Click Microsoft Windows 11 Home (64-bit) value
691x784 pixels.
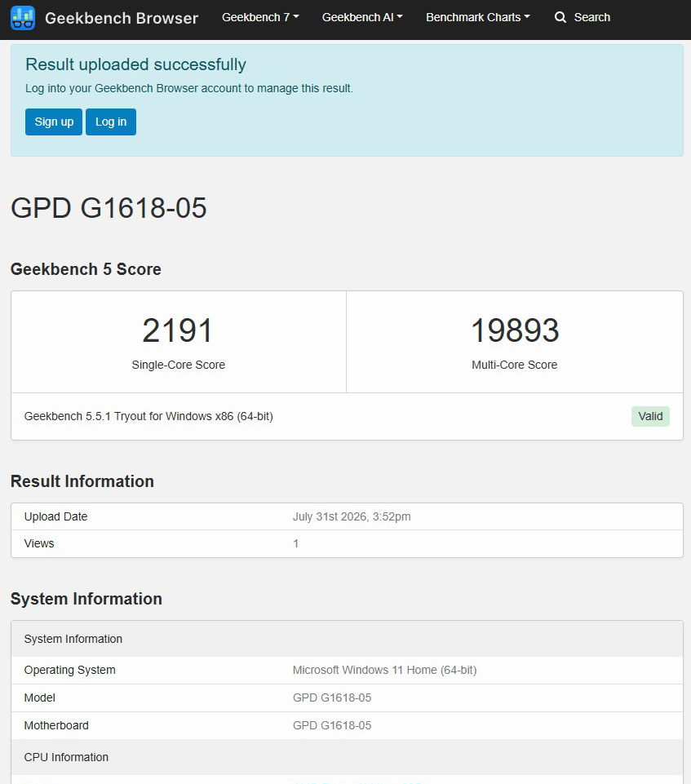[384, 670]
